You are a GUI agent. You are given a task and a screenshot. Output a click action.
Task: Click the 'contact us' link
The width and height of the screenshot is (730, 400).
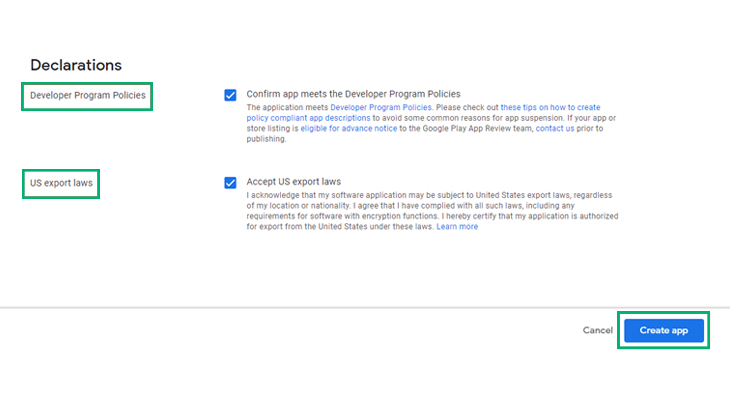click(555, 129)
